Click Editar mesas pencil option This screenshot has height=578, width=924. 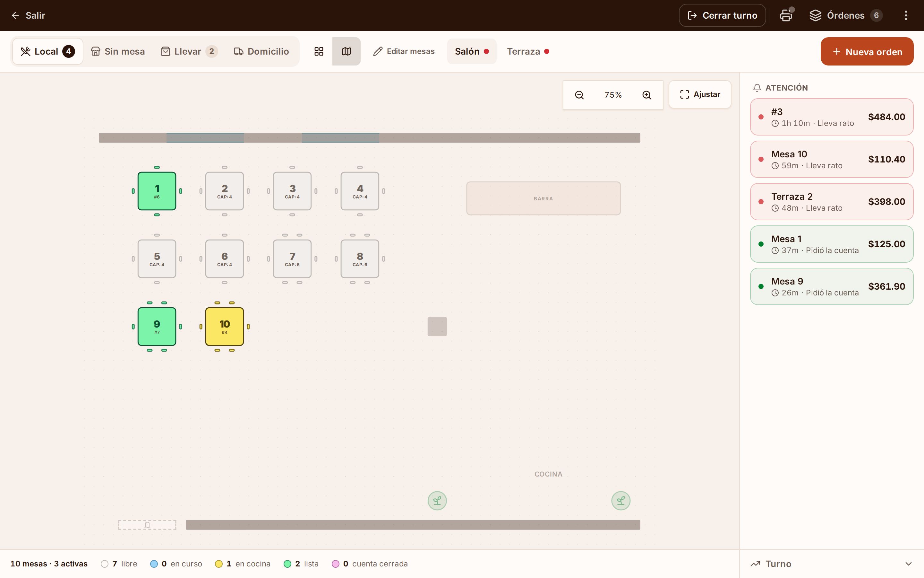404,51
